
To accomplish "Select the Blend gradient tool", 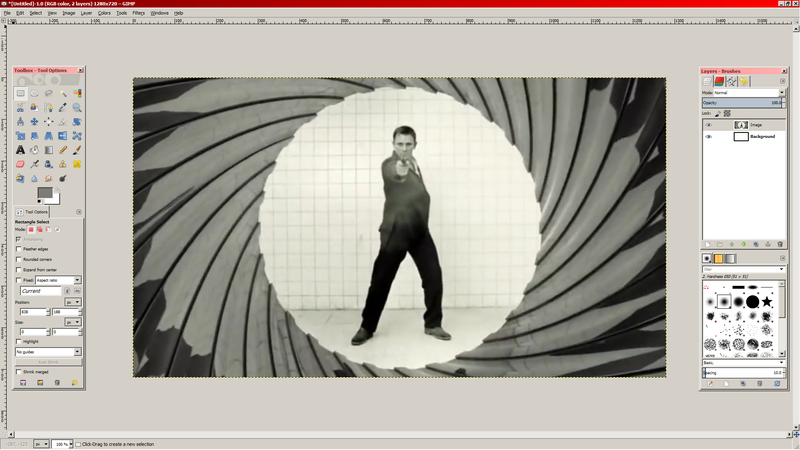I will pyautogui.click(x=48, y=150).
